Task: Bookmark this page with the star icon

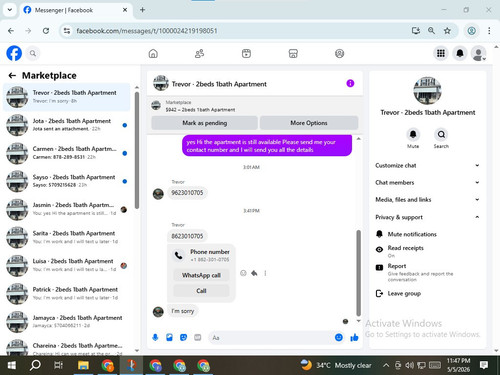Action: 447,31
